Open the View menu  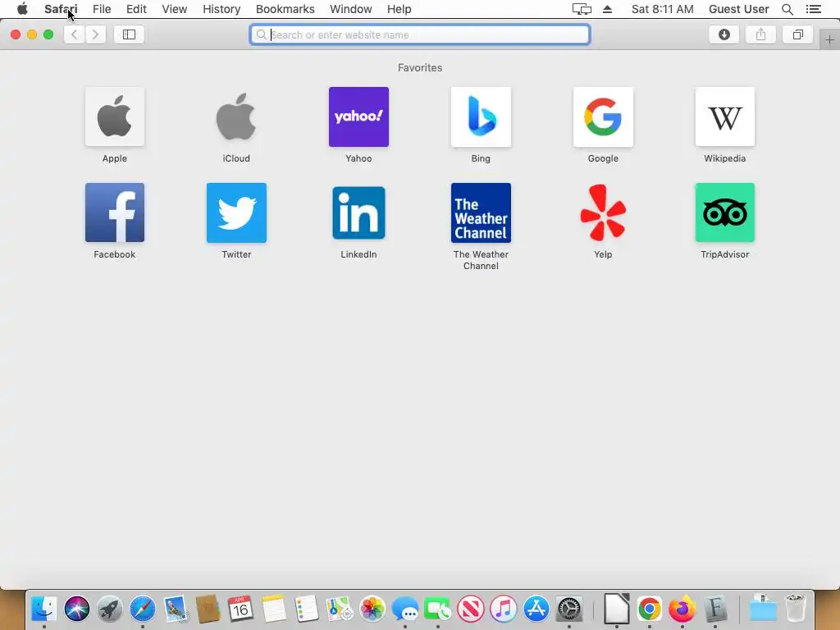coord(175,9)
